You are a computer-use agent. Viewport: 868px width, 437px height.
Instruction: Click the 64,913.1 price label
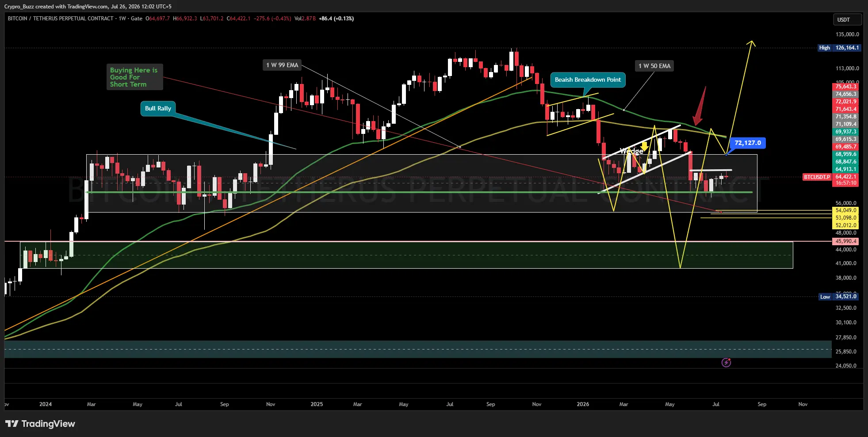tap(845, 169)
